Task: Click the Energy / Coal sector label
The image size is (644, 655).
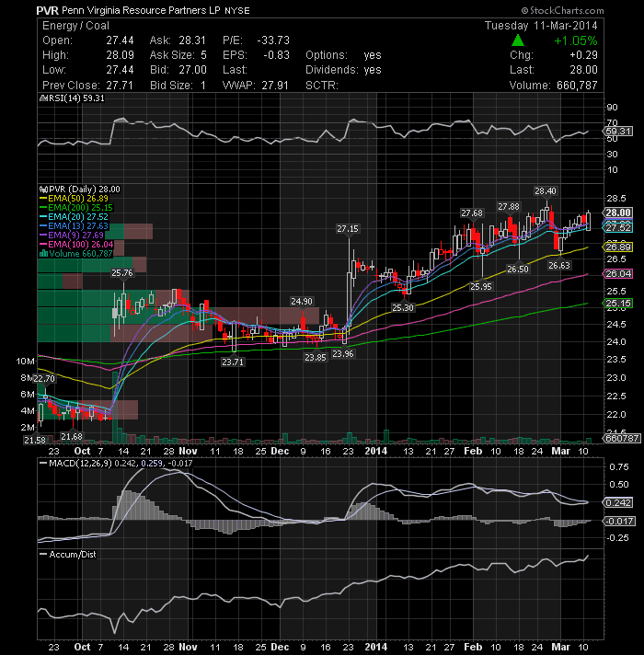Action: (75, 26)
